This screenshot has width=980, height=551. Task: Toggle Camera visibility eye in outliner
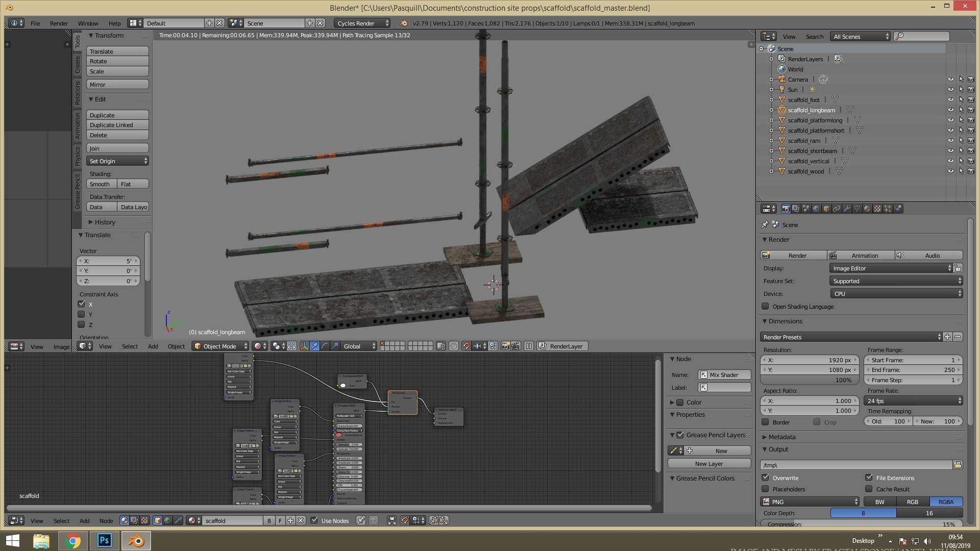950,80
